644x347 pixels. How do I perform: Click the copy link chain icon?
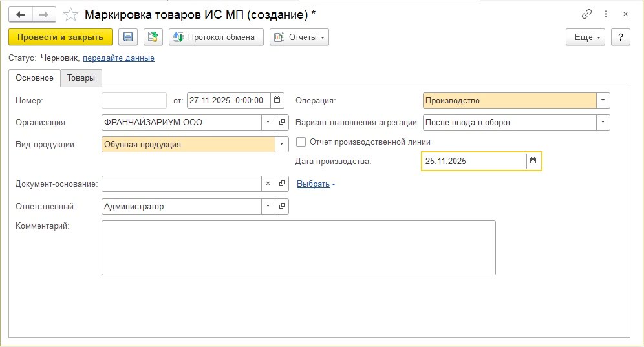[x=587, y=14]
